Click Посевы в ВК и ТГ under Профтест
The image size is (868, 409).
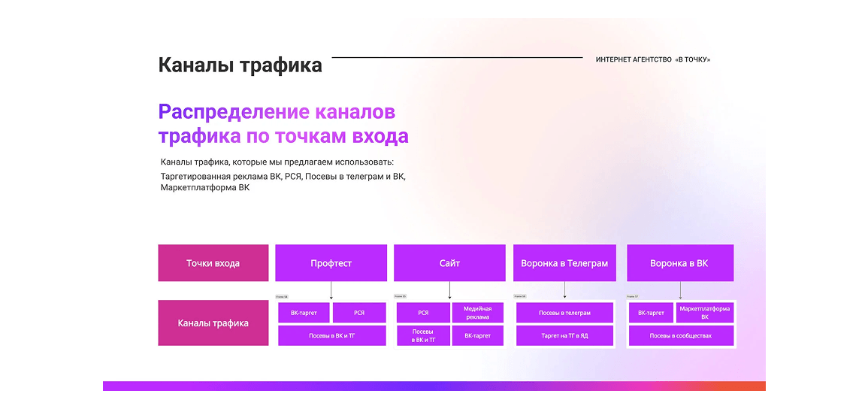(331, 336)
